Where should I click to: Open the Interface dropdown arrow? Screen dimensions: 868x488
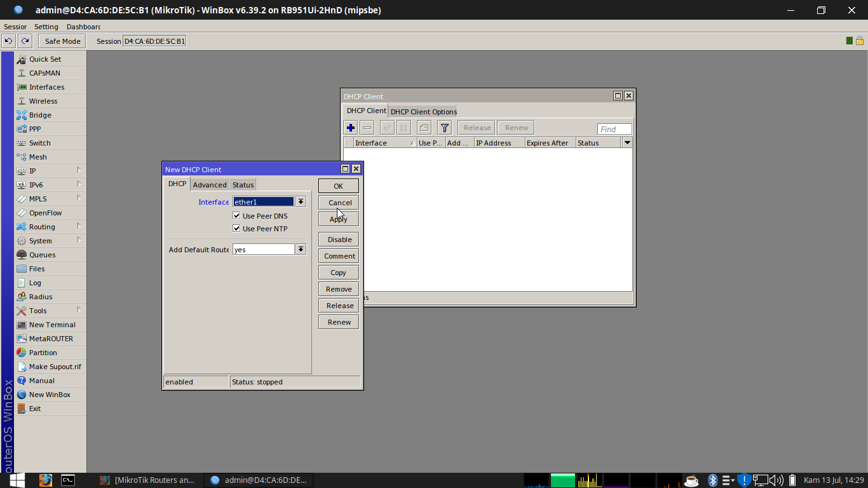(x=301, y=202)
